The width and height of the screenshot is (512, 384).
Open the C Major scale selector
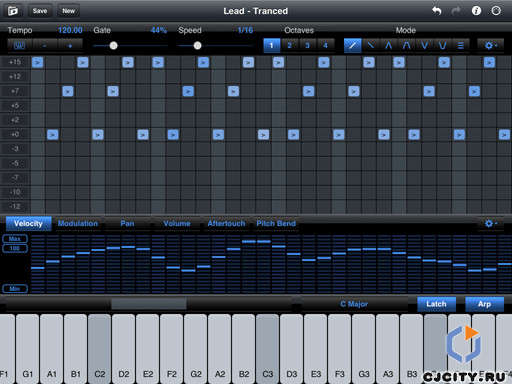click(354, 304)
